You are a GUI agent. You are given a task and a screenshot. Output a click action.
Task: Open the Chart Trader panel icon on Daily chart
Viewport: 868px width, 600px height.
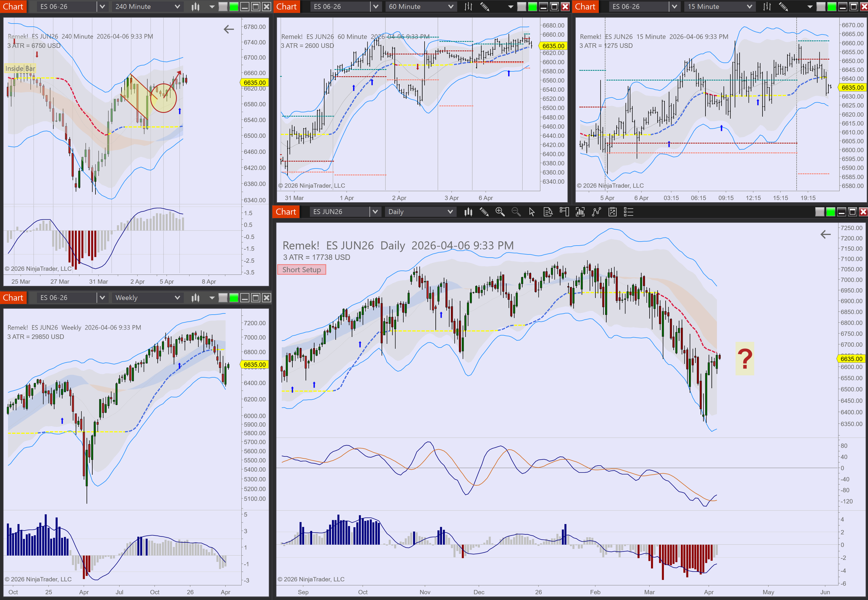[x=564, y=212]
